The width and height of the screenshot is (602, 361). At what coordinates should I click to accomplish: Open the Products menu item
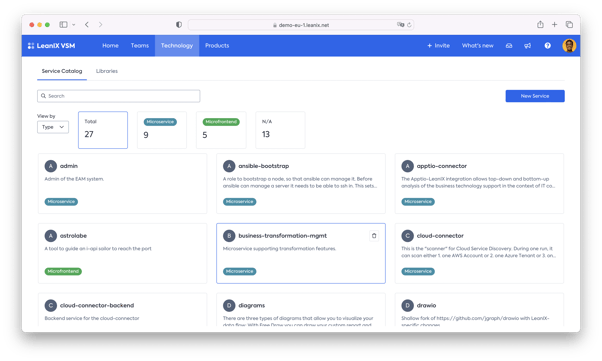click(x=217, y=46)
